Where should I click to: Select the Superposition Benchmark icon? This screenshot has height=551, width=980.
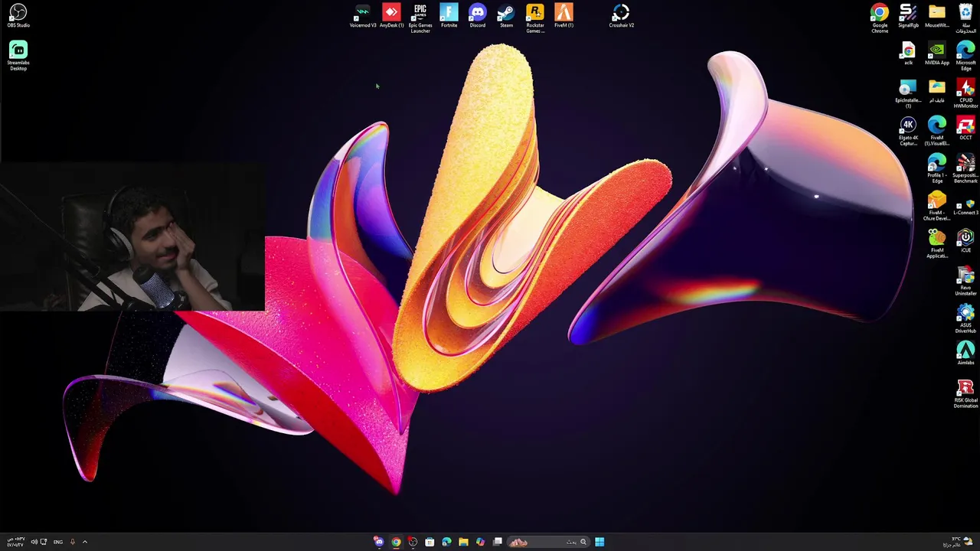coord(965,168)
